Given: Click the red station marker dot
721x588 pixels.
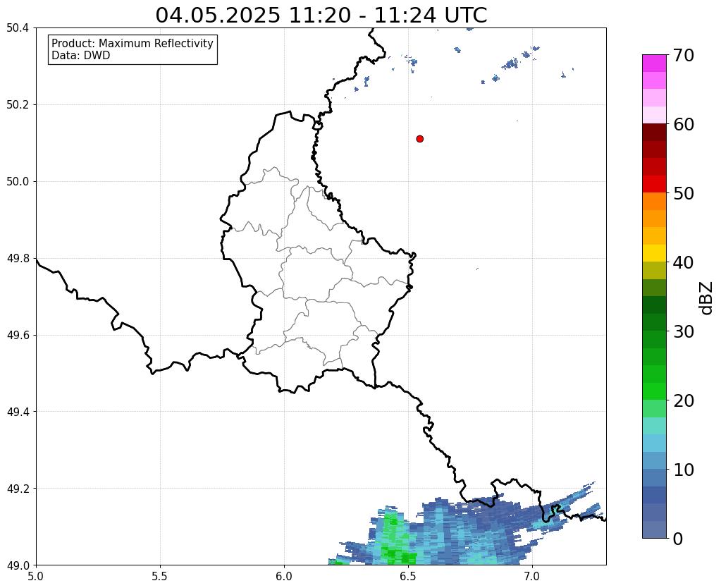Looking at the screenshot, I should (x=419, y=139).
